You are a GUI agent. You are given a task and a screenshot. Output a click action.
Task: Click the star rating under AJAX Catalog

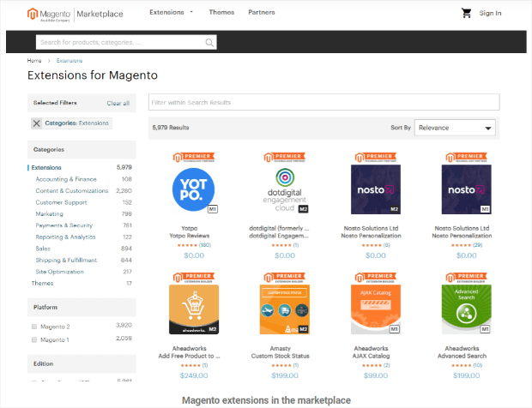(x=372, y=365)
